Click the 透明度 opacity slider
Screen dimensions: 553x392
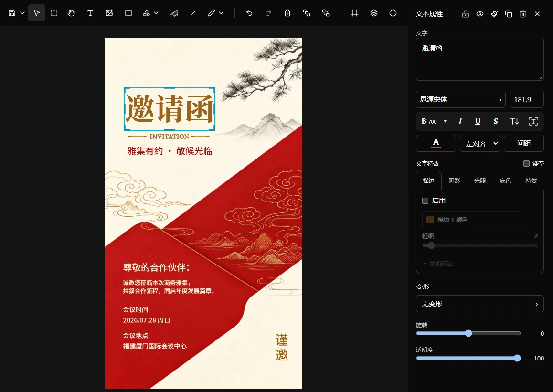(x=468, y=358)
